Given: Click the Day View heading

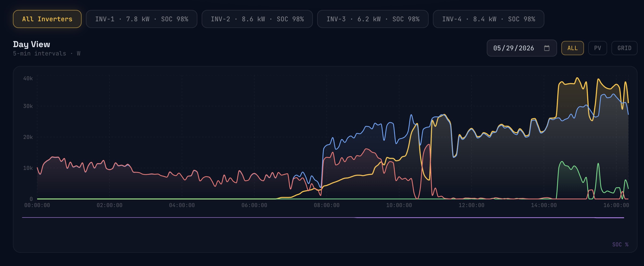Looking at the screenshot, I should click(x=31, y=44).
